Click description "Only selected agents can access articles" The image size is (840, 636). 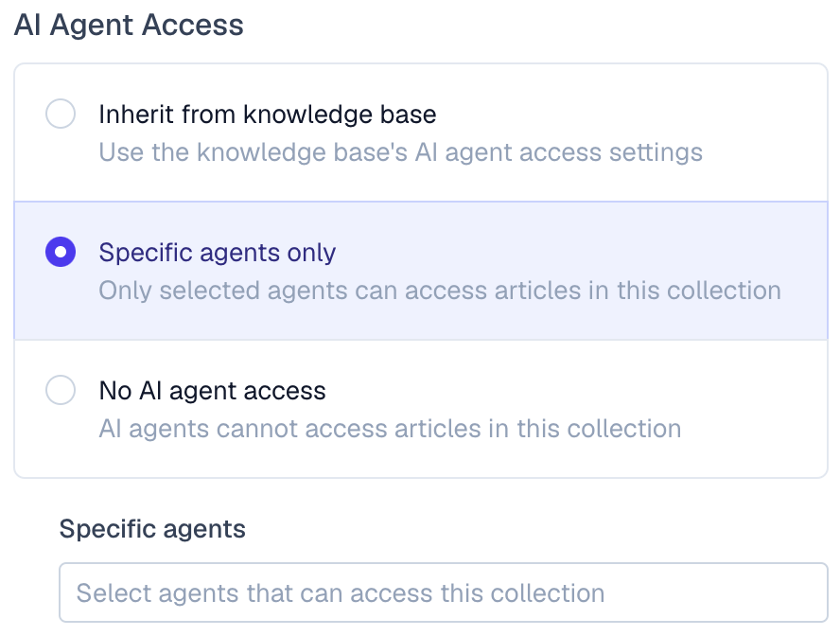click(x=440, y=290)
